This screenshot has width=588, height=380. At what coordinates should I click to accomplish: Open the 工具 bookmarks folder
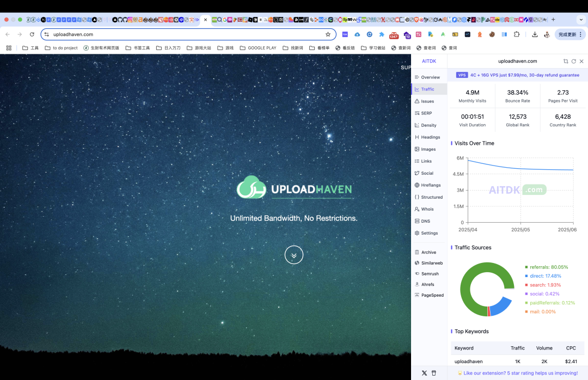[30, 48]
